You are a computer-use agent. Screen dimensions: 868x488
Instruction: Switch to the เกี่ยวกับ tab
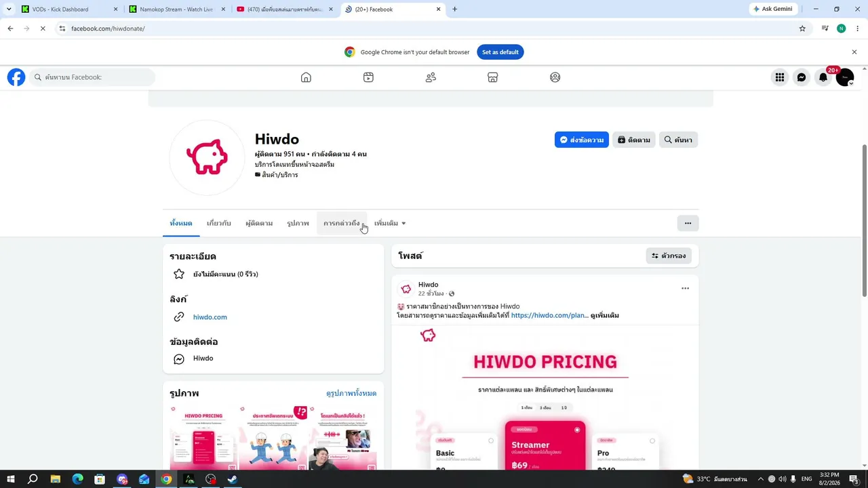(219, 223)
